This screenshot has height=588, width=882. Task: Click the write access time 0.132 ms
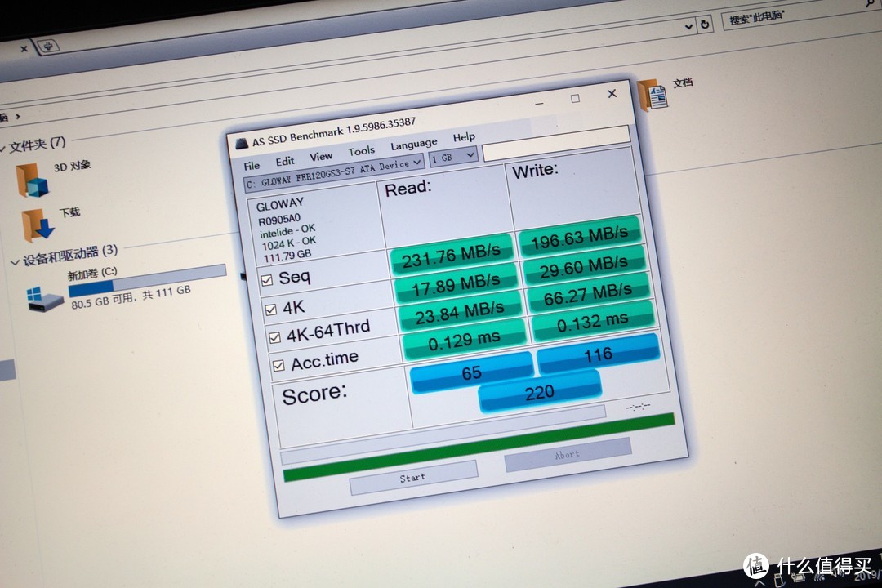point(592,321)
